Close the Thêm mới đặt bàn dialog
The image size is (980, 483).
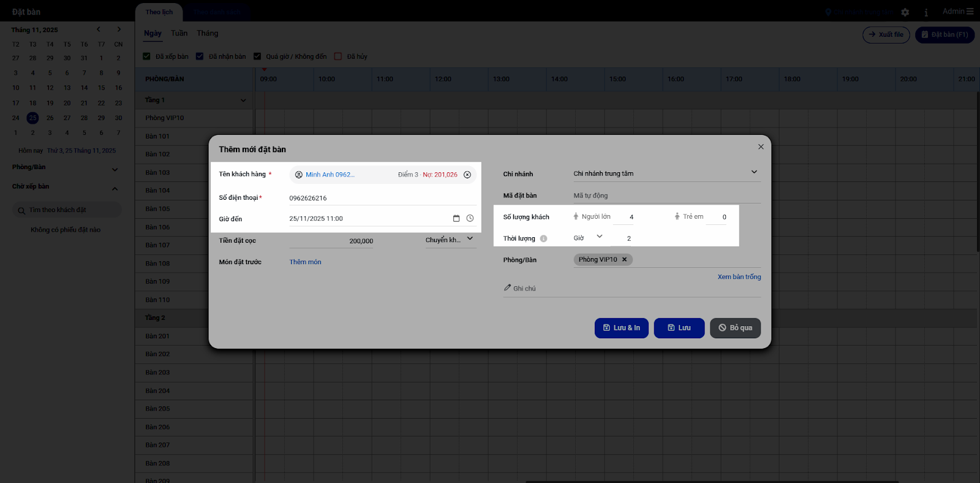[761, 147]
